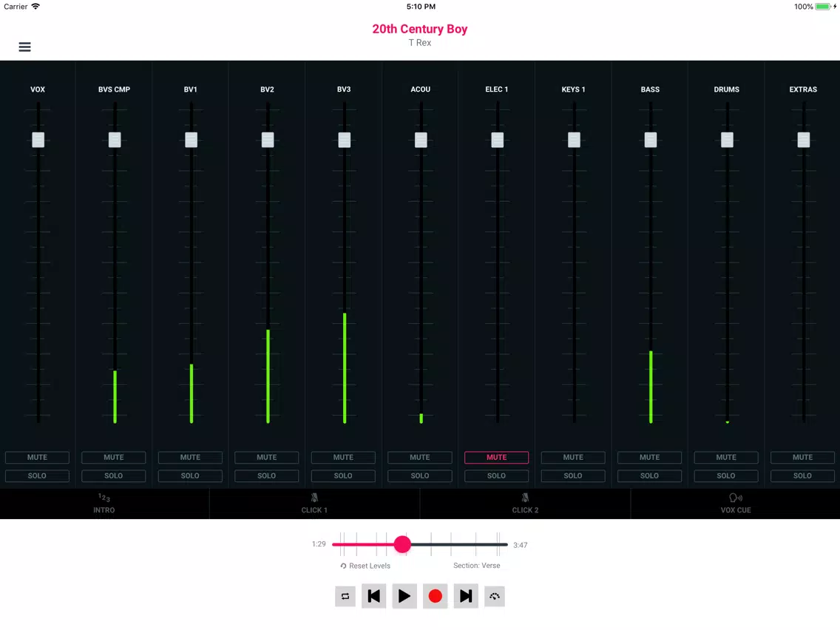Viewport: 840px width, 630px height.
Task: Mute the EXTRAS channel
Action: tap(802, 458)
